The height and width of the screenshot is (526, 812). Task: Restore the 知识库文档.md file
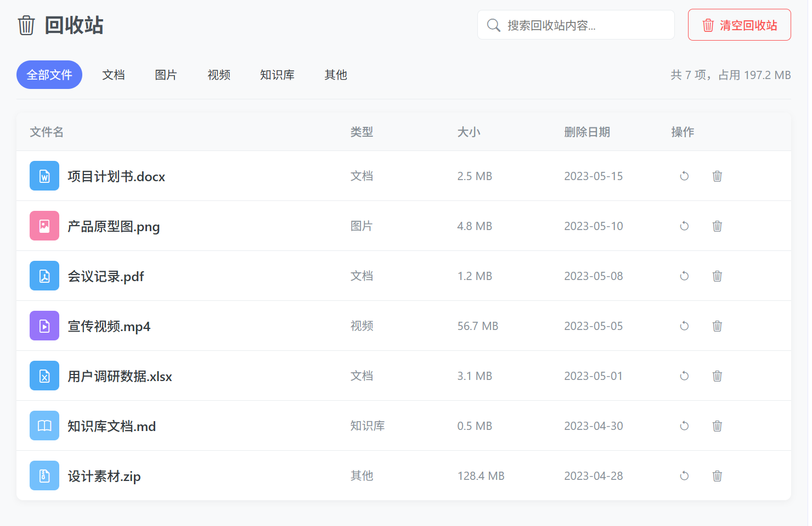pos(684,426)
